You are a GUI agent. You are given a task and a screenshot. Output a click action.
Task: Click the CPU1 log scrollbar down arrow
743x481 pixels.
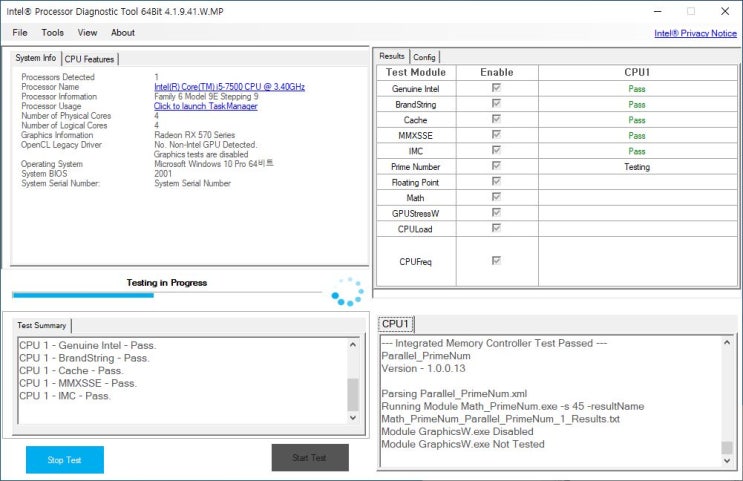click(x=727, y=460)
